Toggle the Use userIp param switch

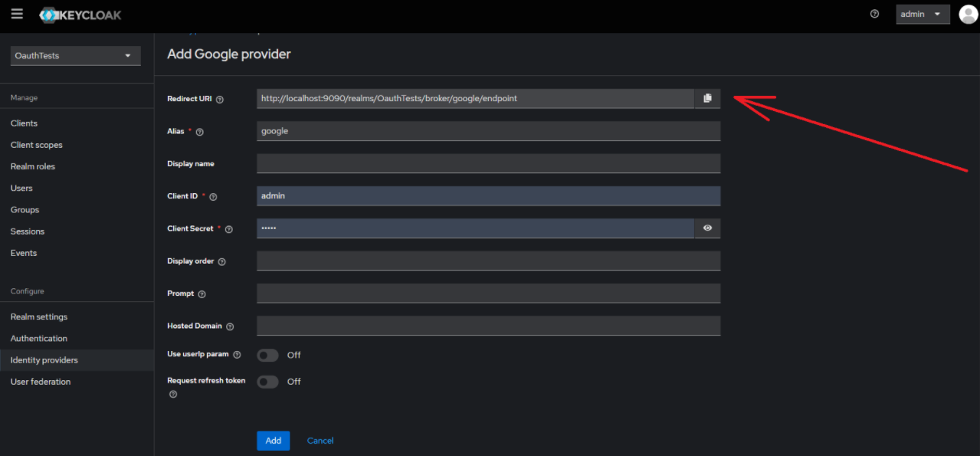(x=267, y=355)
